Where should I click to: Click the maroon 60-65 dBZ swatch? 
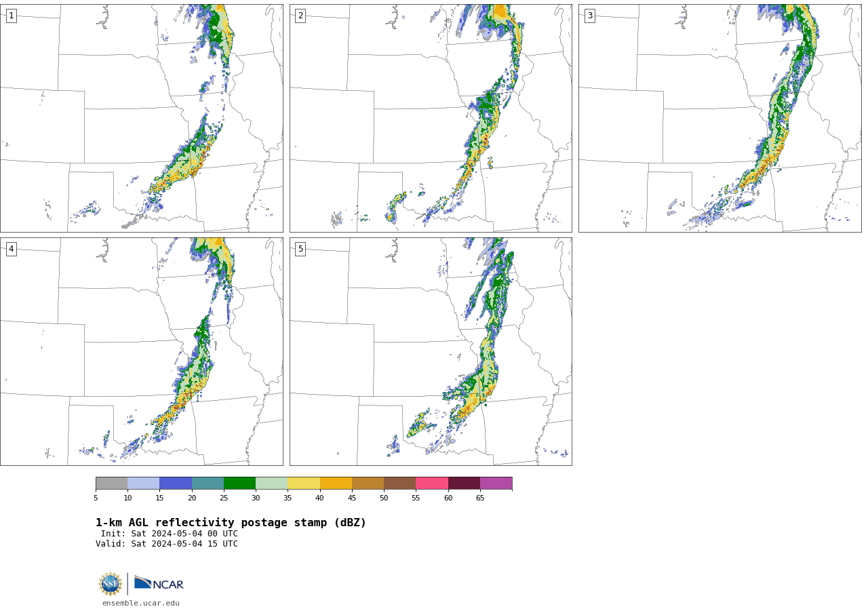point(464,483)
